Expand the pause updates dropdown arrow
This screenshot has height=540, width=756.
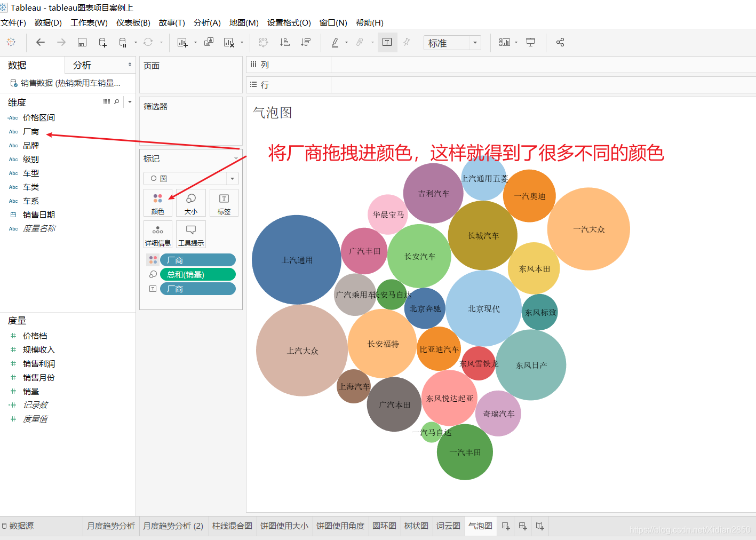[136, 42]
